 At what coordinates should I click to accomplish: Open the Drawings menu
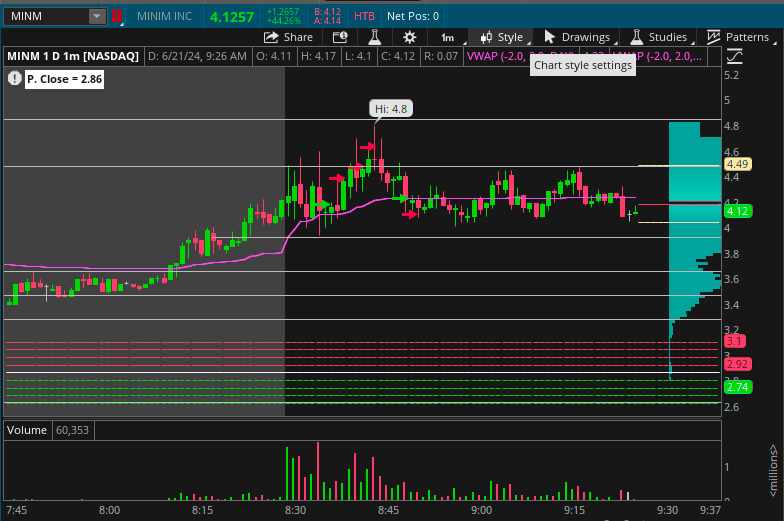click(576, 37)
